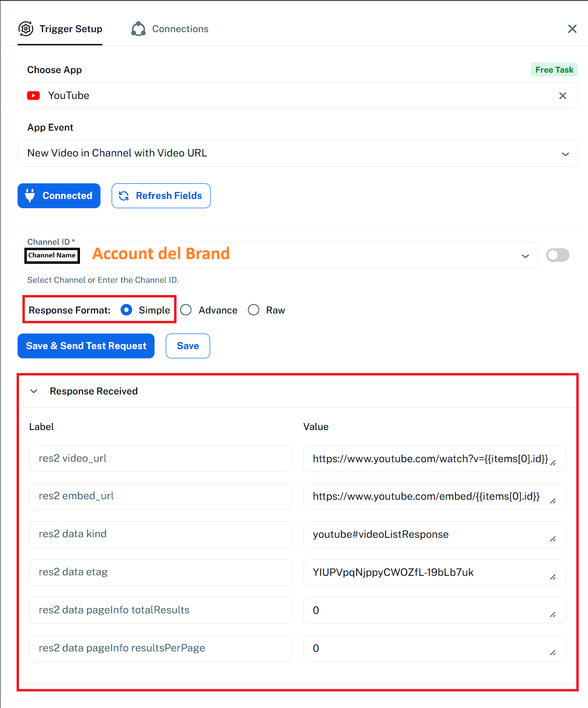This screenshot has height=708, width=588.
Task: Click resize handle of etag value field
Action: click(x=553, y=577)
